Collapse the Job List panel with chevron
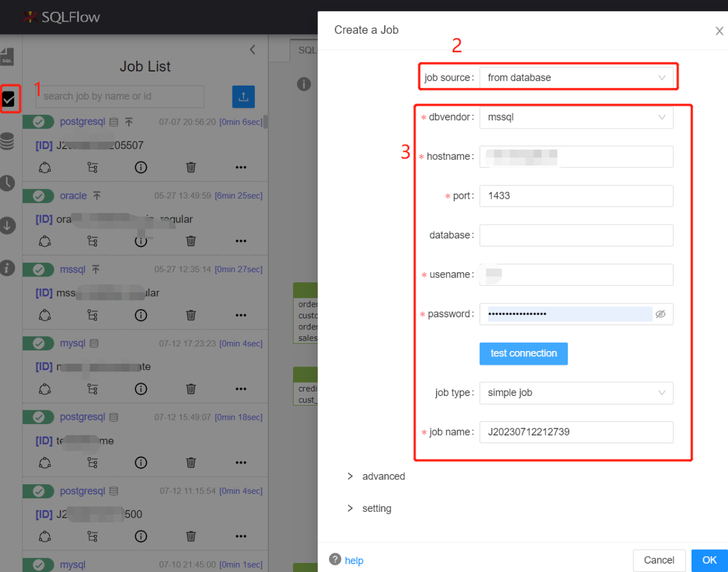 [253, 50]
